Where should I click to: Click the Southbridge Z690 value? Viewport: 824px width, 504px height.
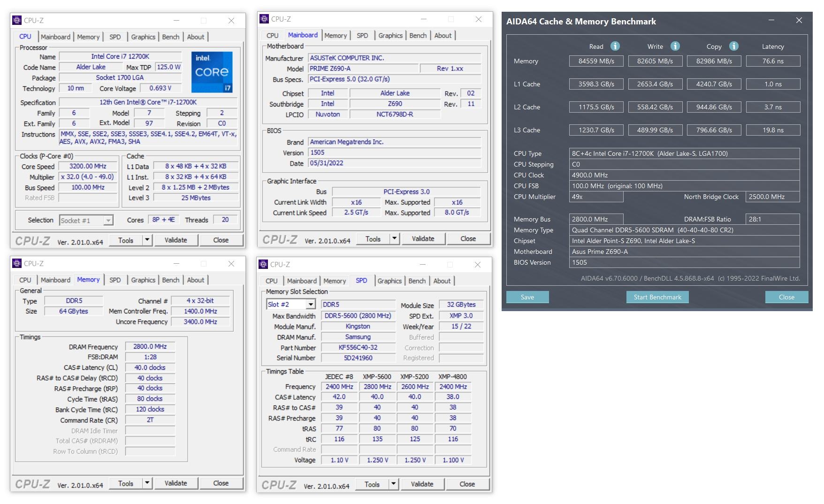tap(395, 104)
